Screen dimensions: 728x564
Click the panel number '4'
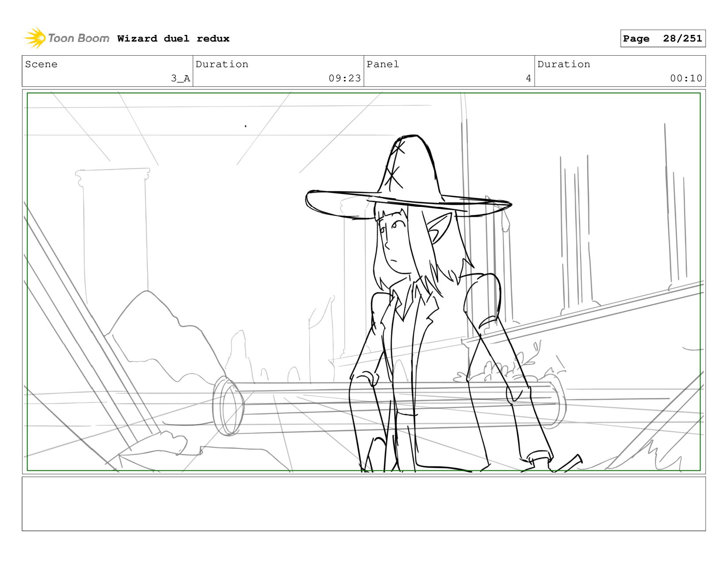[x=528, y=78]
